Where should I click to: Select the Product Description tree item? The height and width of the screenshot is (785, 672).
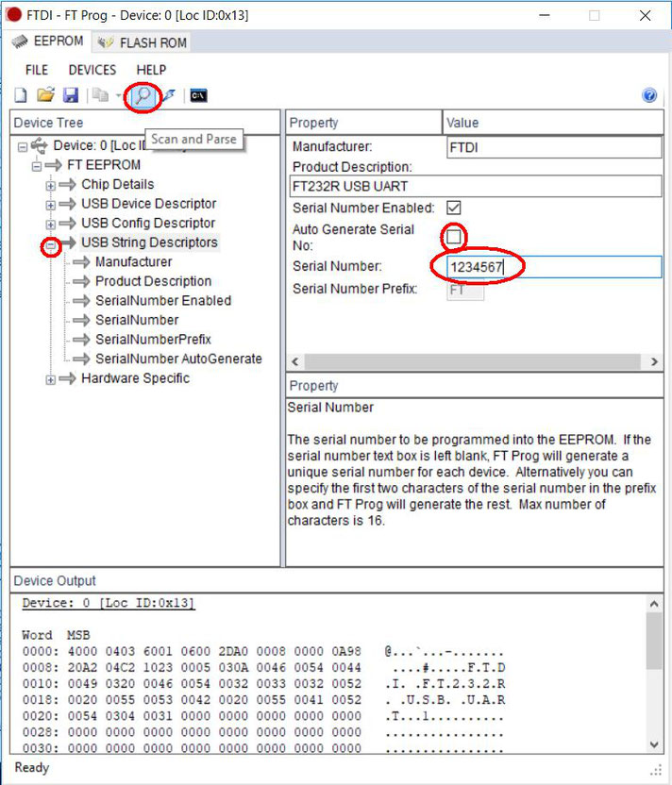[x=153, y=281]
